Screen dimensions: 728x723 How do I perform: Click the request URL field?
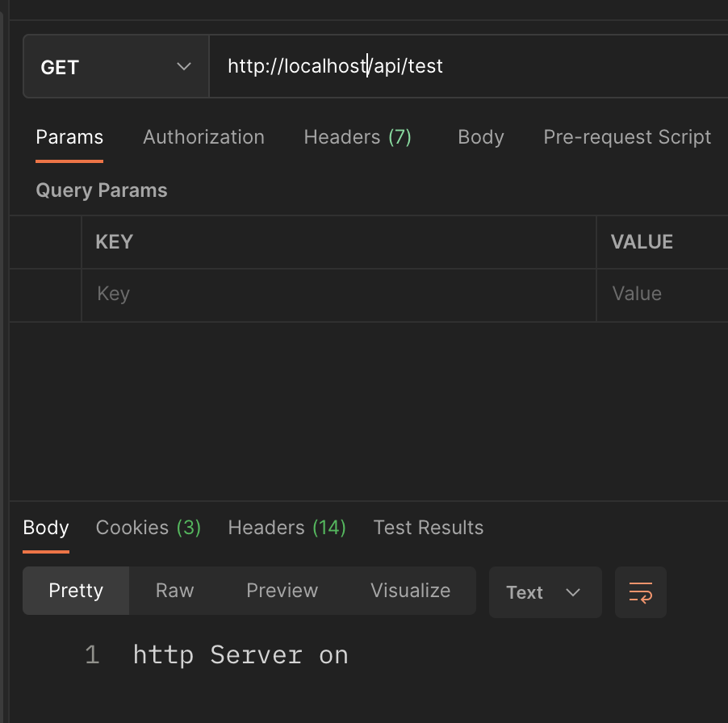(468, 66)
